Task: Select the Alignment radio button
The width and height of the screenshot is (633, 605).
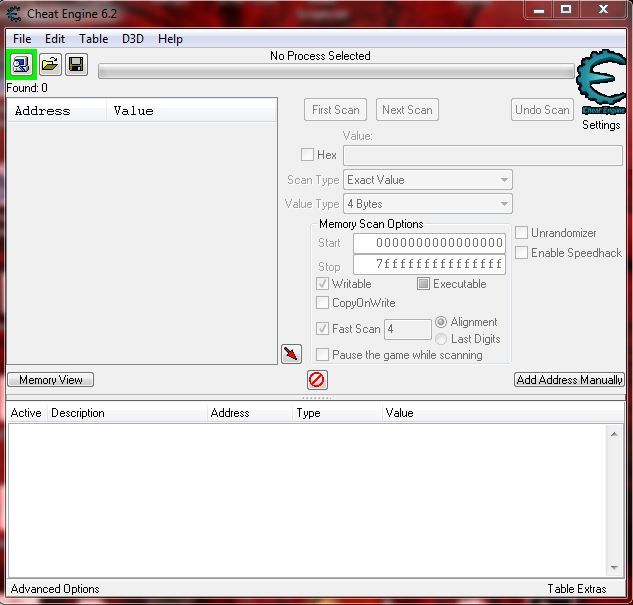Action: (441, 322)
